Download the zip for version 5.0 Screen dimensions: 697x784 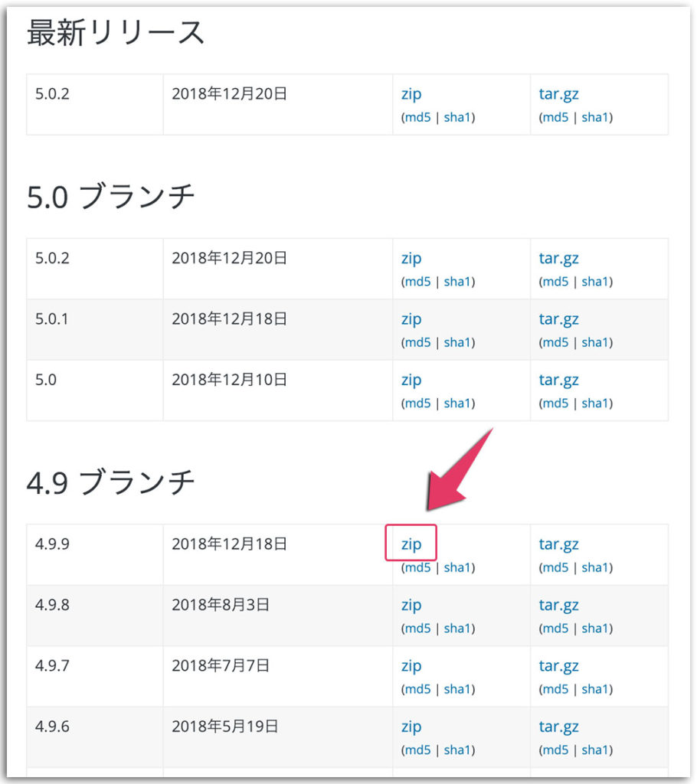coord(411,380)
